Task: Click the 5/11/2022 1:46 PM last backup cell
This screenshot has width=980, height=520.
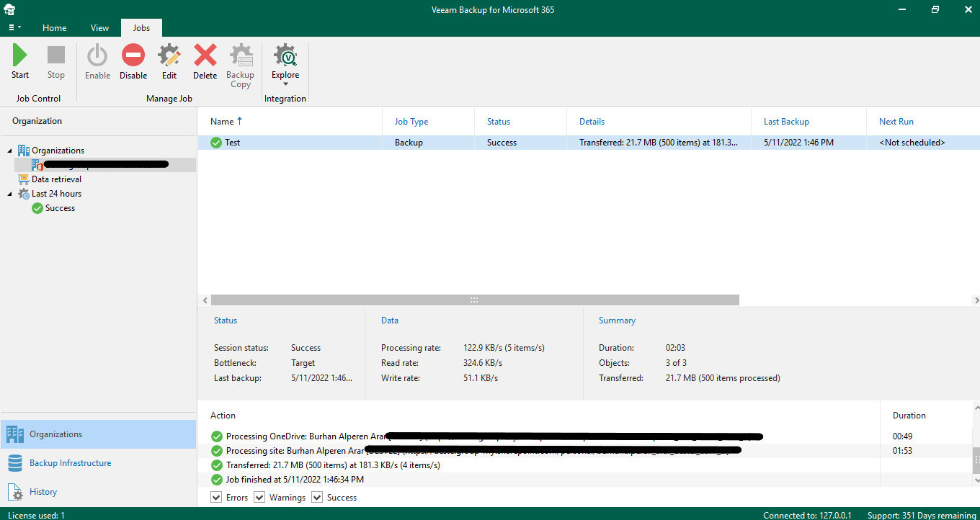Action: click(x=798, y=143)
